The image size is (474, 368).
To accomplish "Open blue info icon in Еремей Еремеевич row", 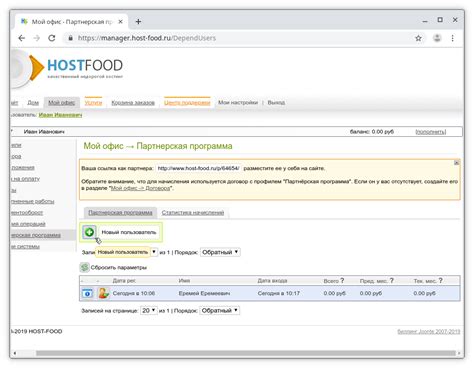I will click(87, 293).
